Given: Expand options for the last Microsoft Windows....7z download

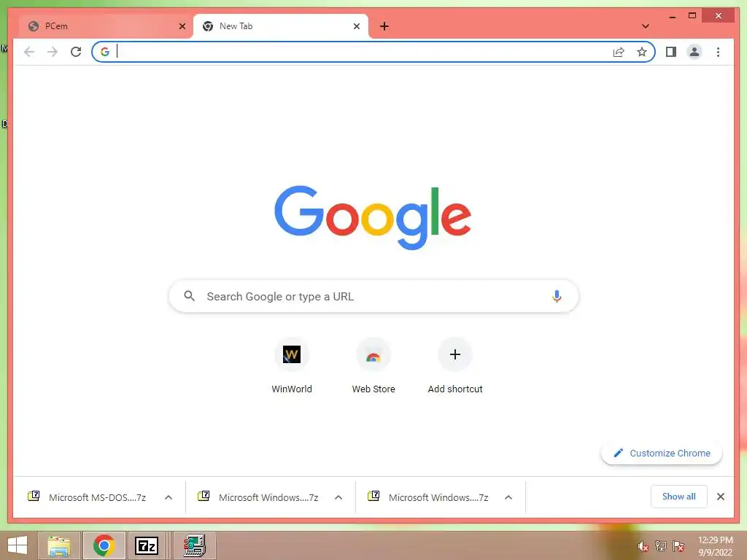Looking at the screenshot, I should click(x=508, y=497).
